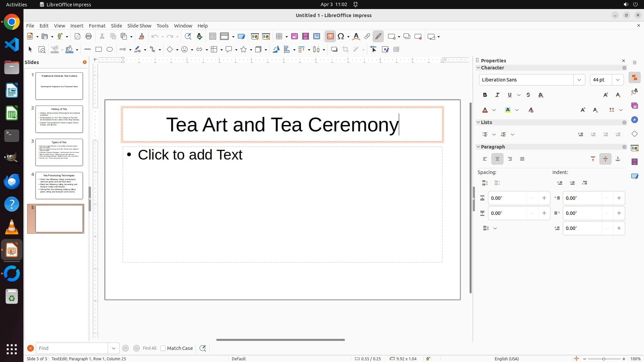Image resolution: width=644 pixels, height=362 pixels.
Task: Click the Export as PDF icon
Action: click(x=77, y=37)
